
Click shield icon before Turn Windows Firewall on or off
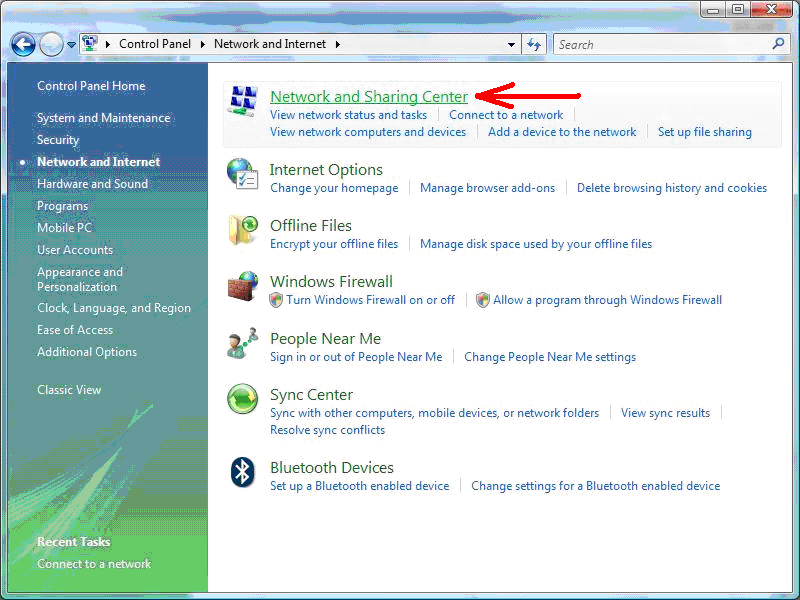276,300
